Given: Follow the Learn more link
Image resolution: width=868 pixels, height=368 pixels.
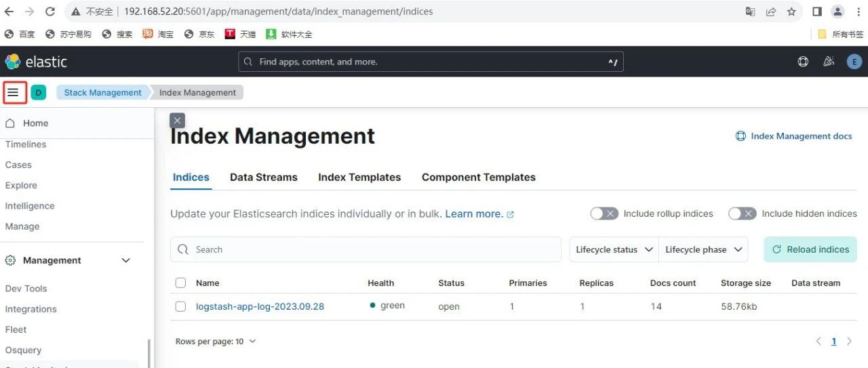Looking at the screenshot, I should [x=479, y=213].
